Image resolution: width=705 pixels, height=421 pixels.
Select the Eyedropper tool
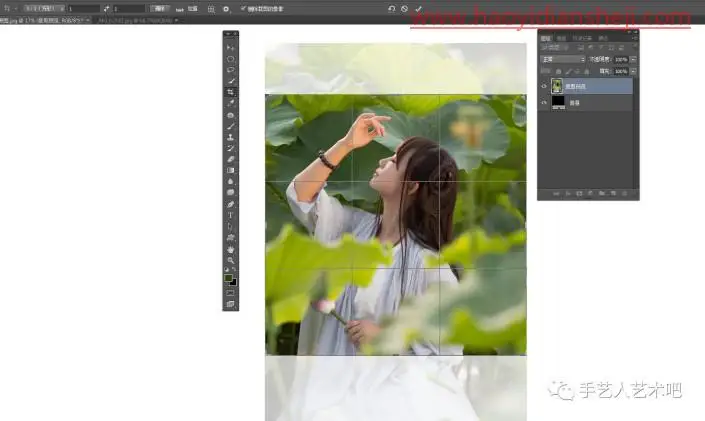point(231,103)
